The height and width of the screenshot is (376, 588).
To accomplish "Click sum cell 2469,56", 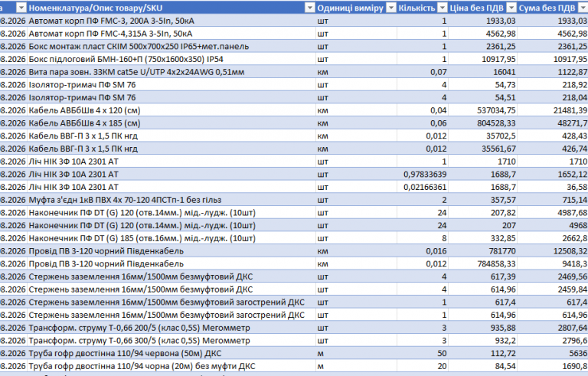I will click(553, 276).
